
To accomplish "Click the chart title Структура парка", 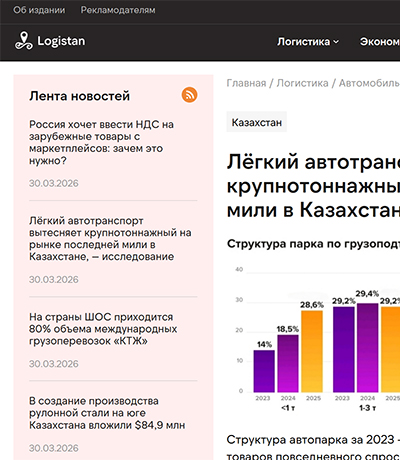I will pyautogui.click(x=313, y=244).
